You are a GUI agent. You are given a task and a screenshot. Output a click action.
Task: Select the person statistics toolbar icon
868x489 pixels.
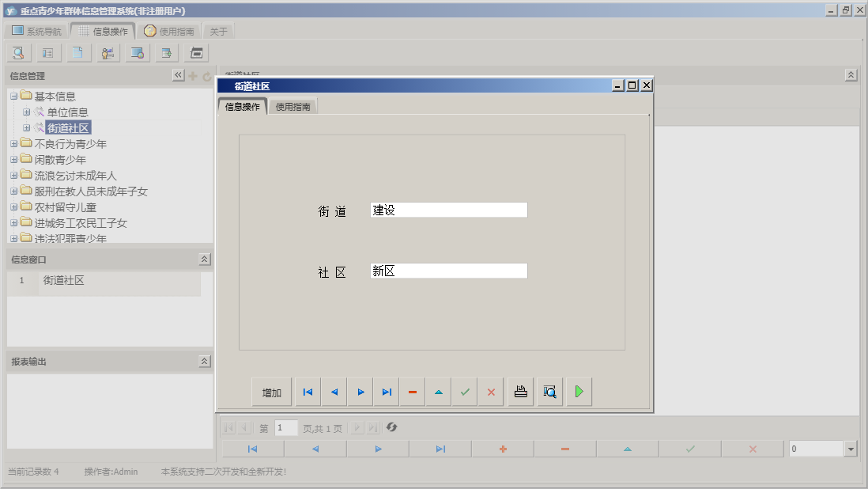click(108, 52)
